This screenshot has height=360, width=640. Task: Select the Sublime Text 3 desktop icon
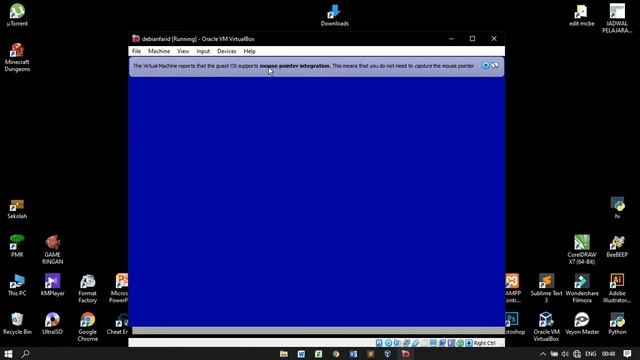[x=547, y=288]
